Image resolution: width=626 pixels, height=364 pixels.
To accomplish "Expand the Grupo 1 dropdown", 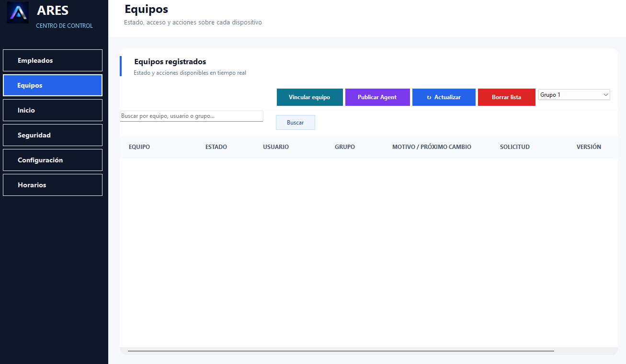I will [574, 95].
